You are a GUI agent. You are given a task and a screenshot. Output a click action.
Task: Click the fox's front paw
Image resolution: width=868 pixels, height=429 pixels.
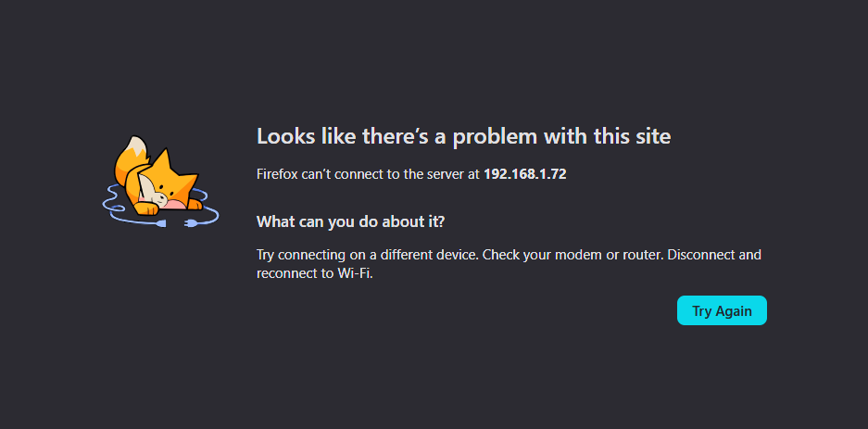click(x=146, y=209)
